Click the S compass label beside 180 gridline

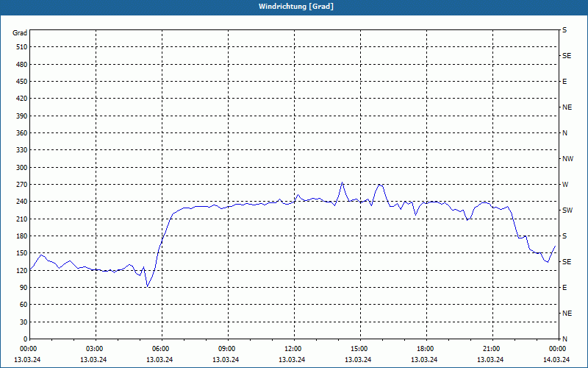point(564,236)
